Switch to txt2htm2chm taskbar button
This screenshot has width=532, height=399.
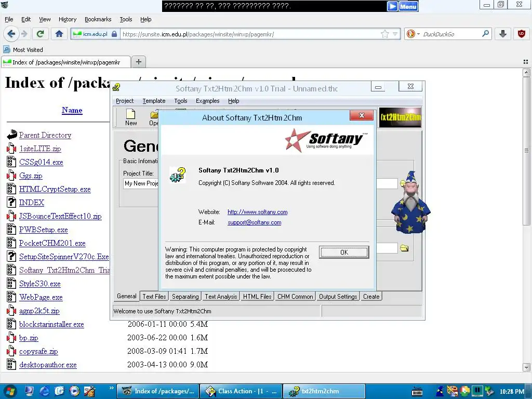[324, 391]
